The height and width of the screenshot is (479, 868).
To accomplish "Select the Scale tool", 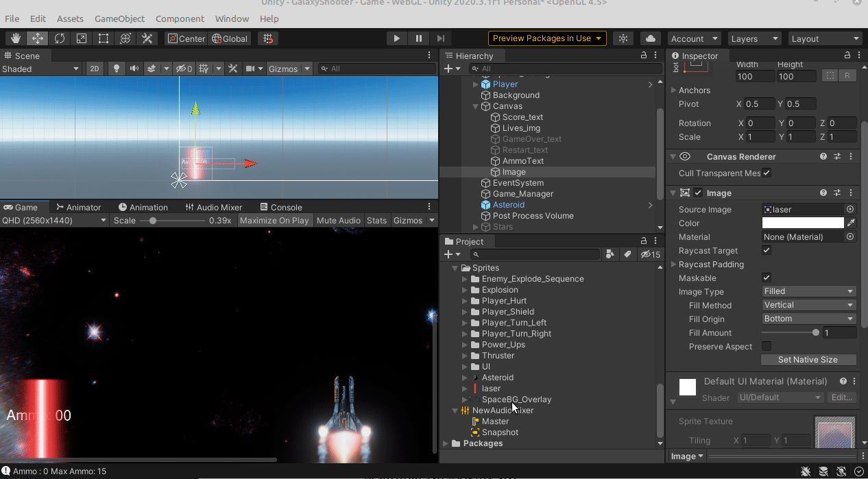I will click(x=82, y=38).
